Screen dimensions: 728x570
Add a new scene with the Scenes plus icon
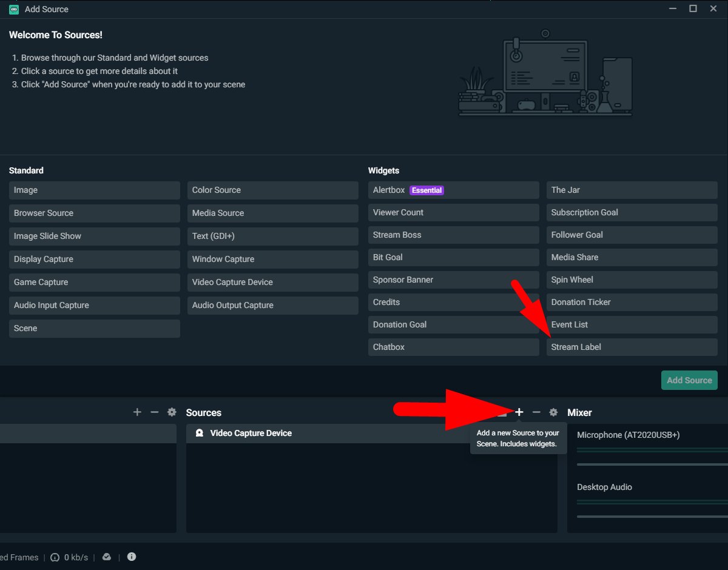click(x=137, y=412)
